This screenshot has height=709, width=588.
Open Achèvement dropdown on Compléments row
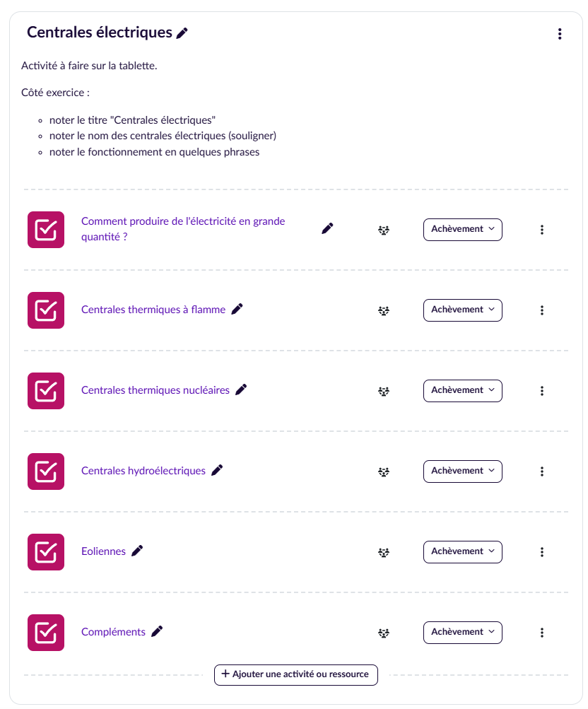coord(462,633)
